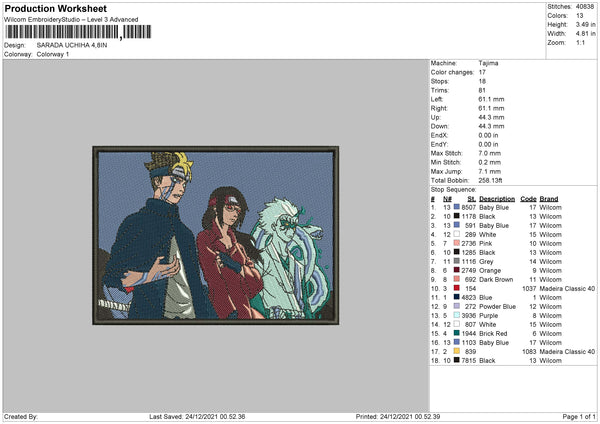Click the 'Printed' timestamp in the footer
The width and height of the screenshot is (600, 424).
(x=398, y=416)
